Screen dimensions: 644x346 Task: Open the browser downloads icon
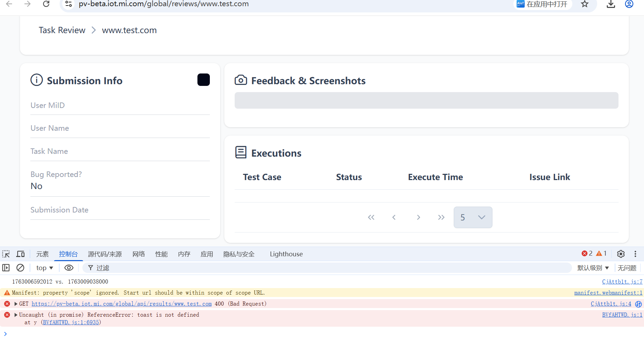(611, 4)
